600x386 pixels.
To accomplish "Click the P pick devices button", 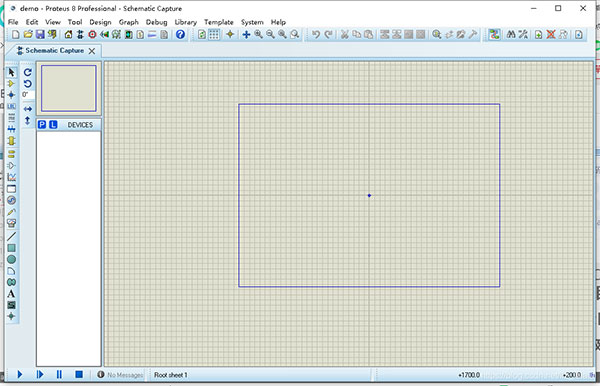I will (x=42, y=125).
